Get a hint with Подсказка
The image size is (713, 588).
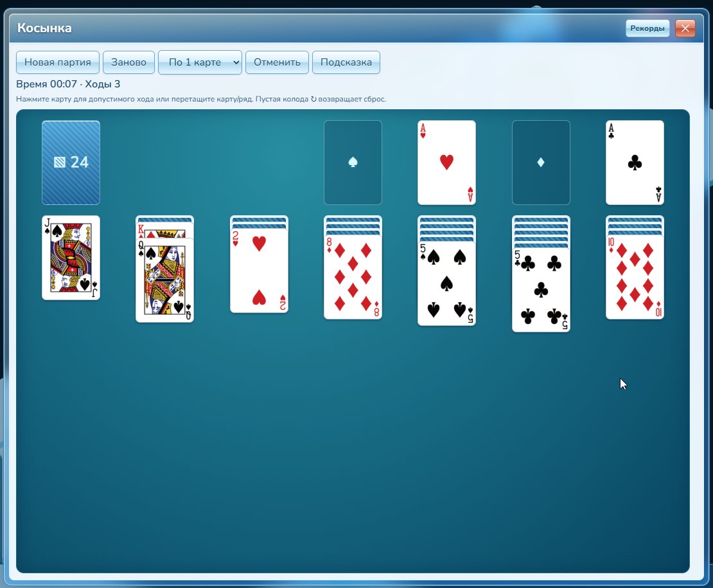tap(346, 62)
